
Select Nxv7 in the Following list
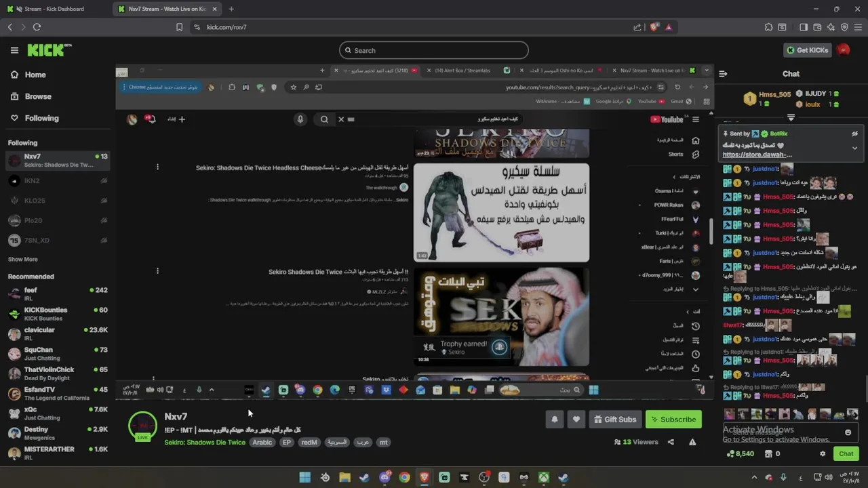(58, 161)
